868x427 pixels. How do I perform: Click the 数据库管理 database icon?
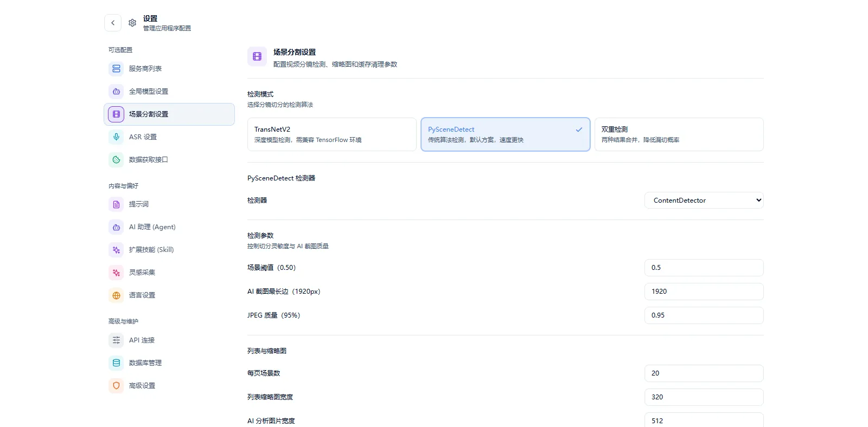(x=116, y=363)
